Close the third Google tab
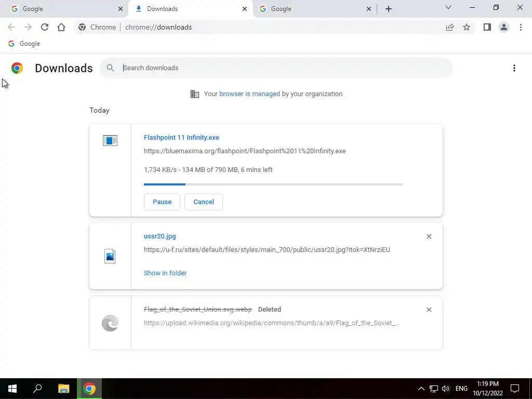The height and width of the screenshot is (399, 532). tap(369, 9)
